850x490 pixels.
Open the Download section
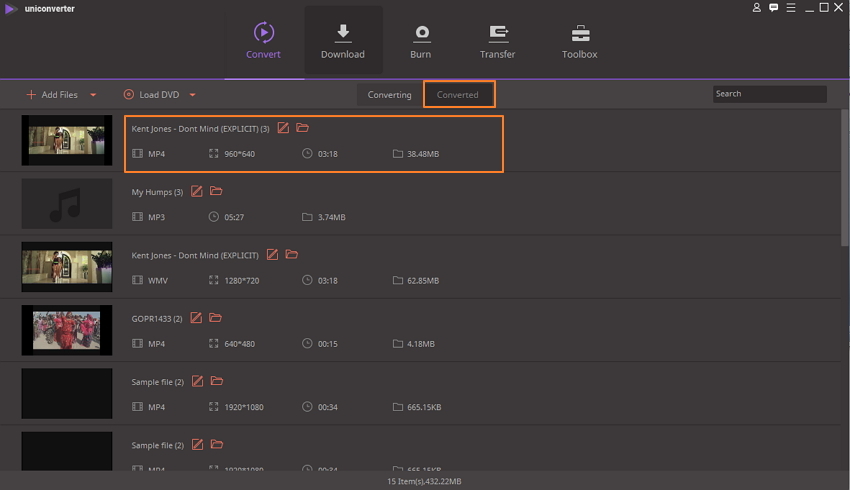[x=343, y=41]
